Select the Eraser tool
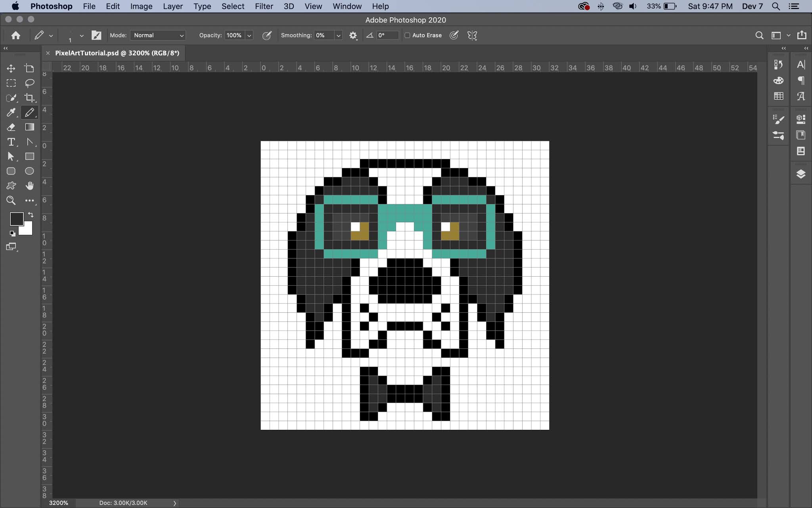The width and height of the screenshot is (812, 508). tap(11, 127)
